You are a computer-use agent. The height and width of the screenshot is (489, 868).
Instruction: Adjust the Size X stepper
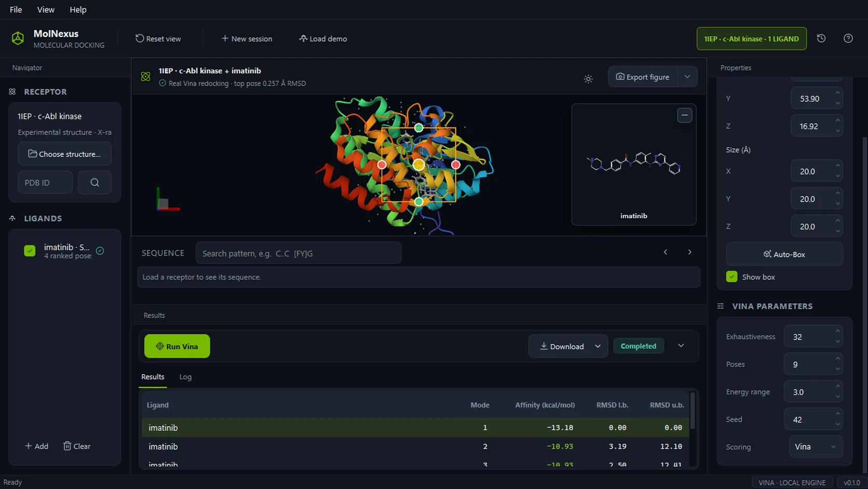(837, 171)
